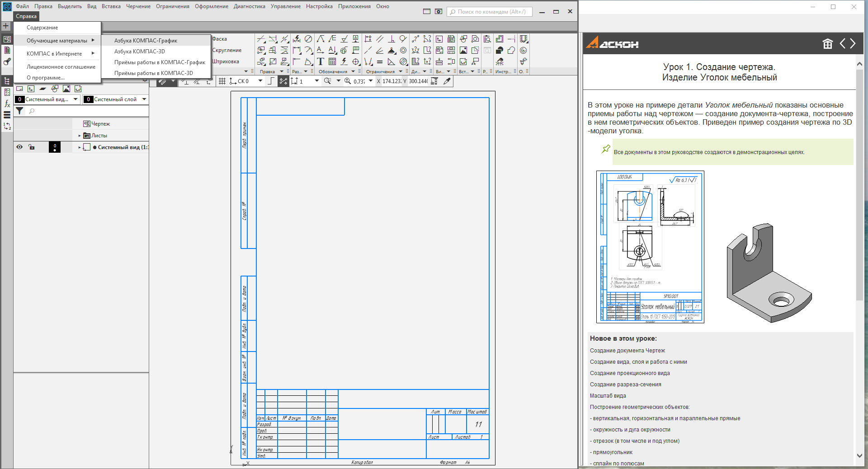The image size is (868, 469).
Task: Click the Штриховка tool button
Action: point(226,61)
